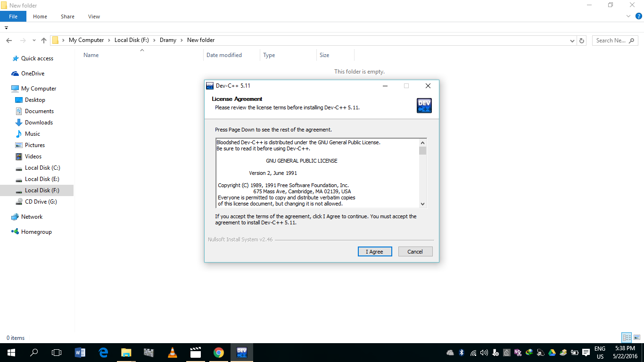Open the Google Drive tray icon
The image size is (644, 362).
[552, 353]
